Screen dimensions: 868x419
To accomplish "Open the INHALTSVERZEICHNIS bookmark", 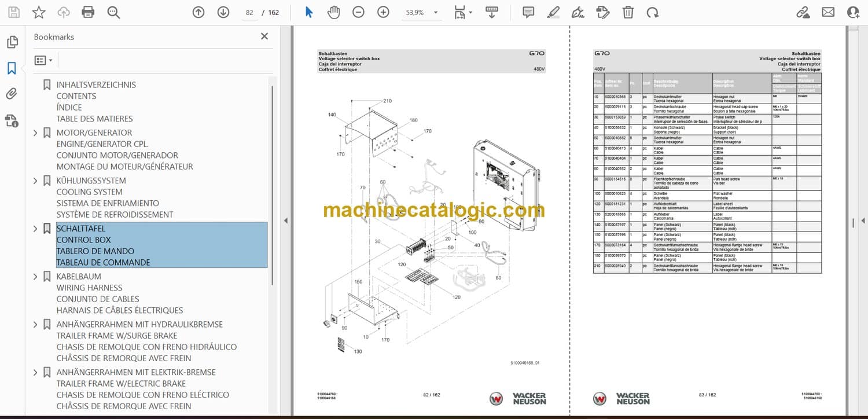I will click(x=96, y=85).
